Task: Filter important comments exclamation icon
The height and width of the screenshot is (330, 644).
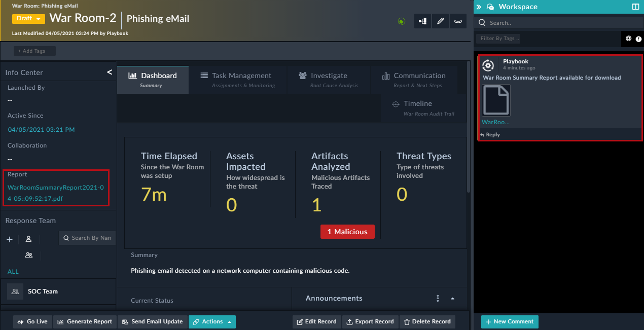Action: click(x=638, y=39)
